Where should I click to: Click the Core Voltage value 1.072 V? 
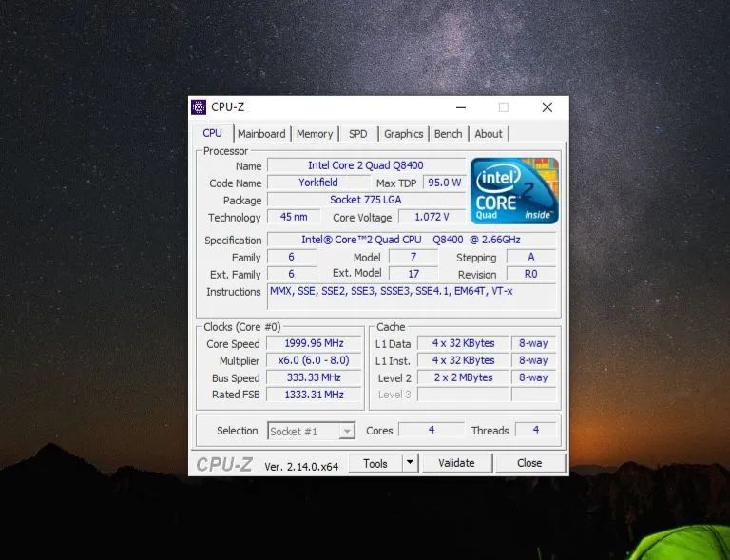tap(432, 217)
